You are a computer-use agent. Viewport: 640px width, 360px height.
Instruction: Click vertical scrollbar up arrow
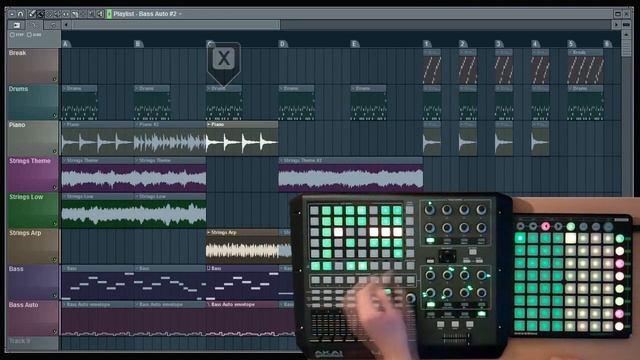point(627,35)
